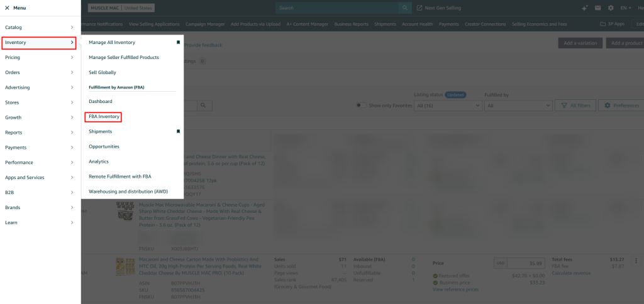
Task: Click the SKU 856587004425 link
Action: click(x=187, y=290)
